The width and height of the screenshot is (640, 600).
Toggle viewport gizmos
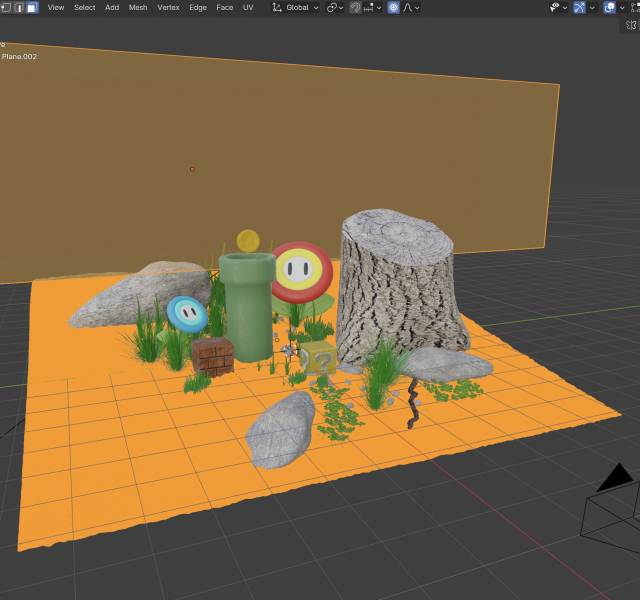[x=579, y=7]
